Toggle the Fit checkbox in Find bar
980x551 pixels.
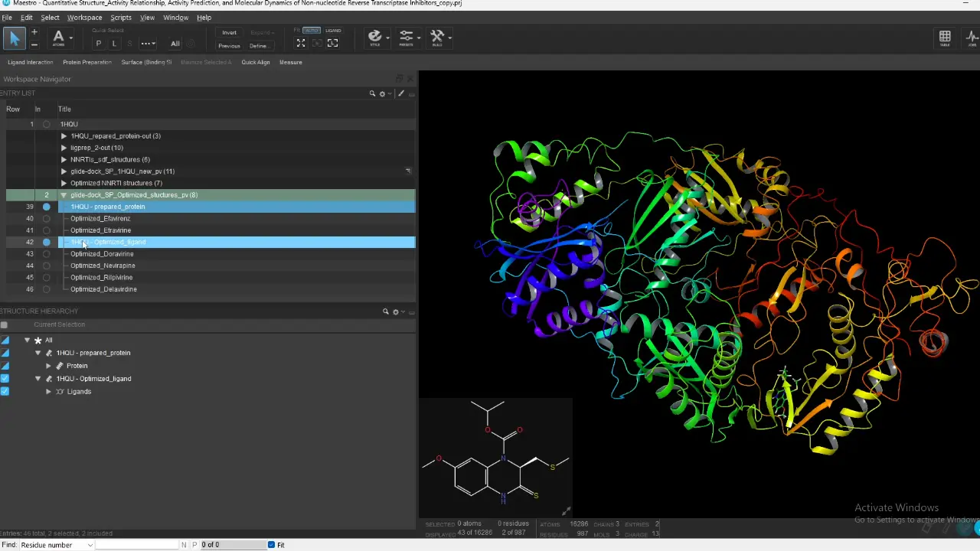tap(271, 545)
